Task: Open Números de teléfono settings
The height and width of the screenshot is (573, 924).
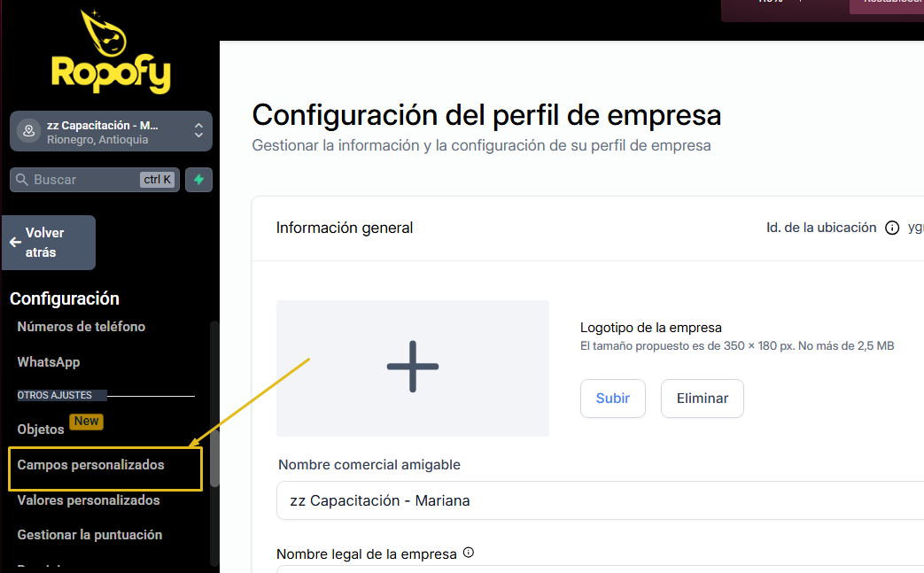Action: coord(82,326)
